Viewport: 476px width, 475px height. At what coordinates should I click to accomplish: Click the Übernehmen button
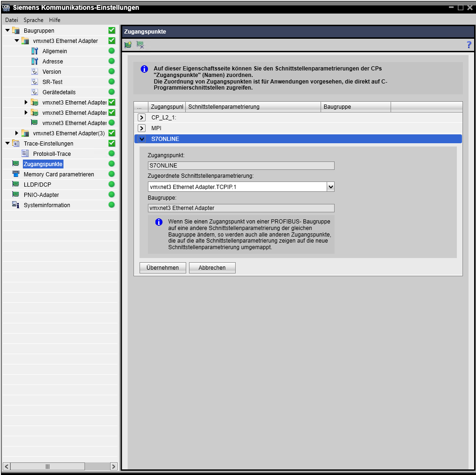[162, 268]
